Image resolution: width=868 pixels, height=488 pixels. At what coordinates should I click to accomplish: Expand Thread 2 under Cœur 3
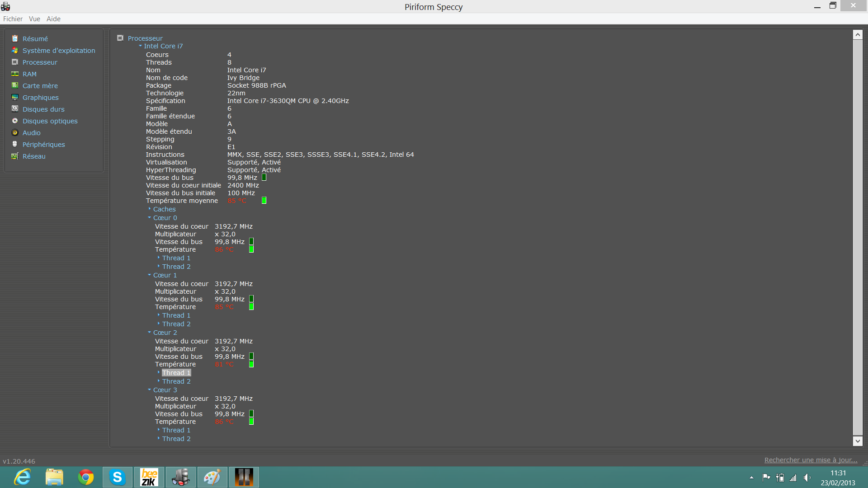tap(158, 438)
